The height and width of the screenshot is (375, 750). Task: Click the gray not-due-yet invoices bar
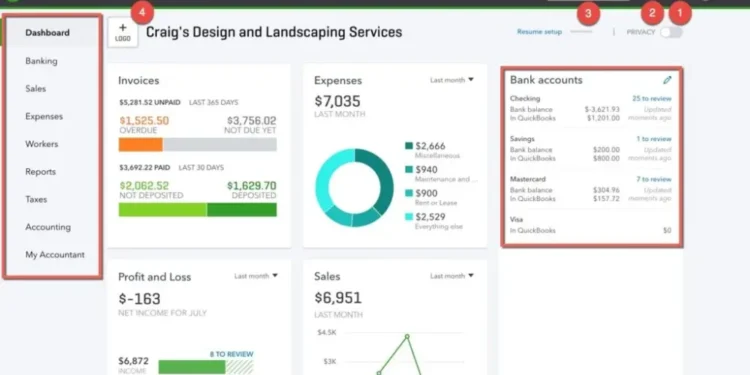[x=220, y=144]
